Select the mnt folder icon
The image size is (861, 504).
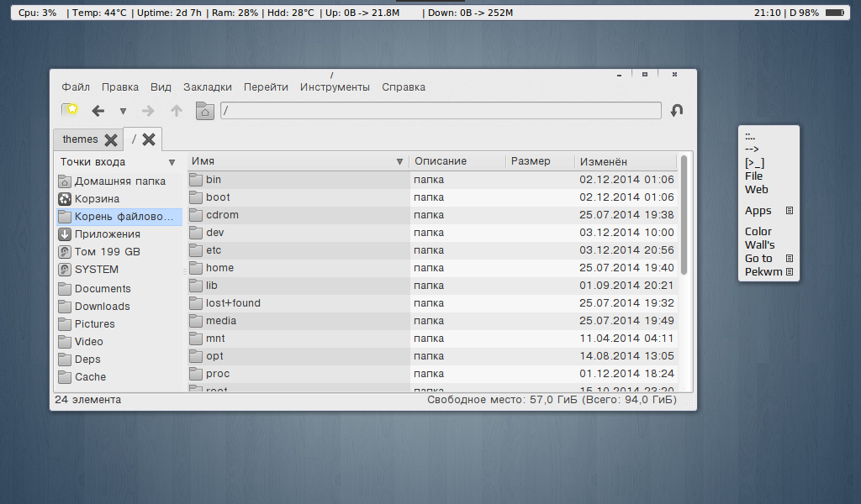click(196, 338)
